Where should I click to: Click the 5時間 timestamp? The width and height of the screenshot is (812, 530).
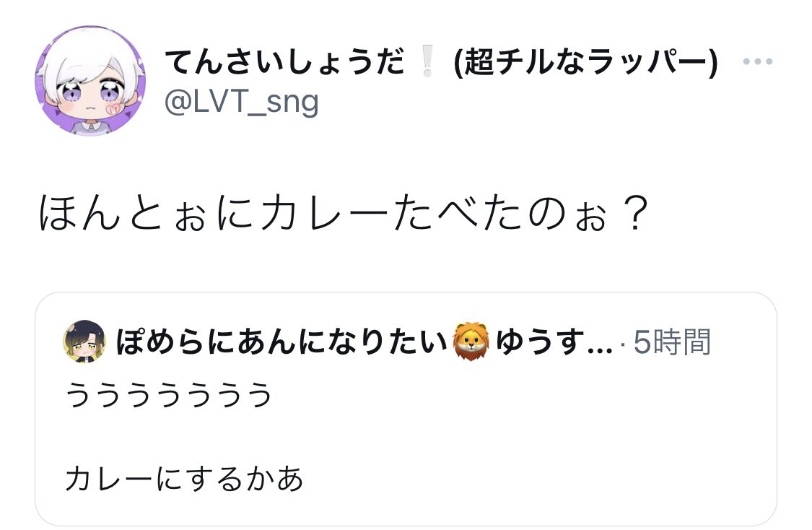click(x=672, y=342)
